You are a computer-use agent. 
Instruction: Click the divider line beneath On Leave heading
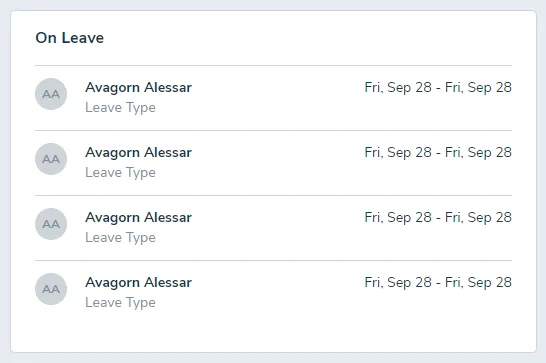click(273, 65)
